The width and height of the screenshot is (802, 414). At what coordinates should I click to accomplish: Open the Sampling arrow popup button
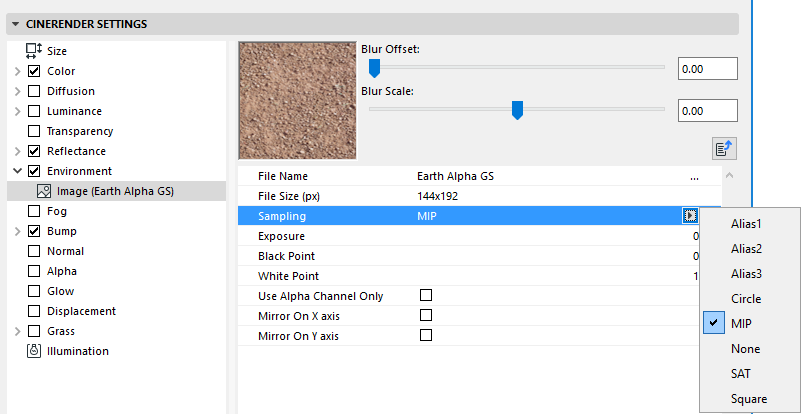[690, 216]
